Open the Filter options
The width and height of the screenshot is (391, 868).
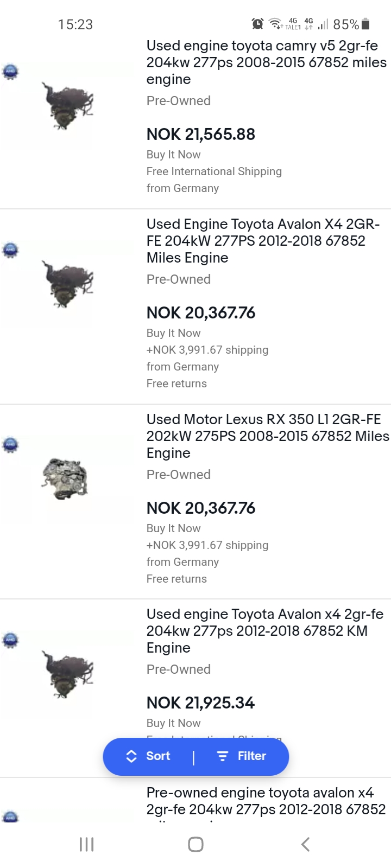242,756
